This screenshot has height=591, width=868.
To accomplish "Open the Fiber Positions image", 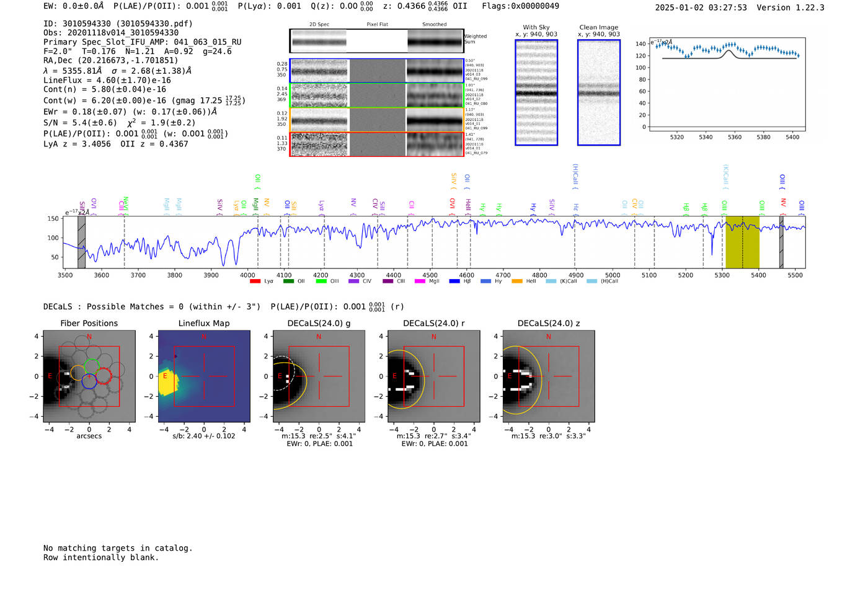I will point(89,376).
